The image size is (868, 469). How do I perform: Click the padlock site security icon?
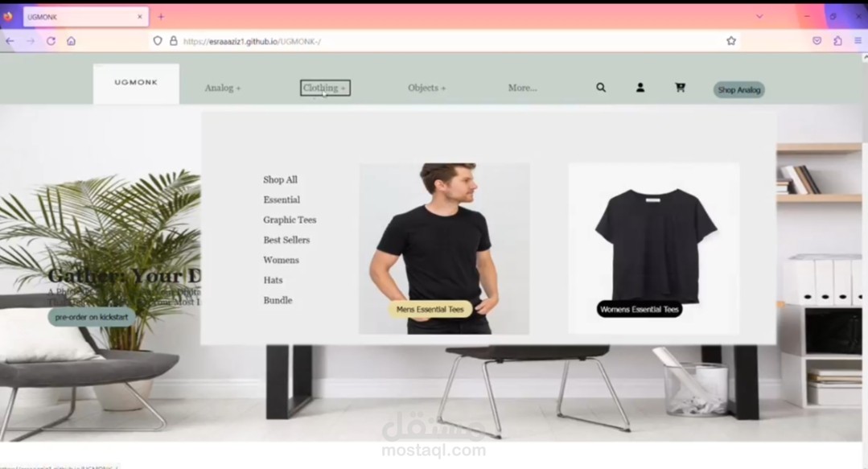(x=175, y=39)
